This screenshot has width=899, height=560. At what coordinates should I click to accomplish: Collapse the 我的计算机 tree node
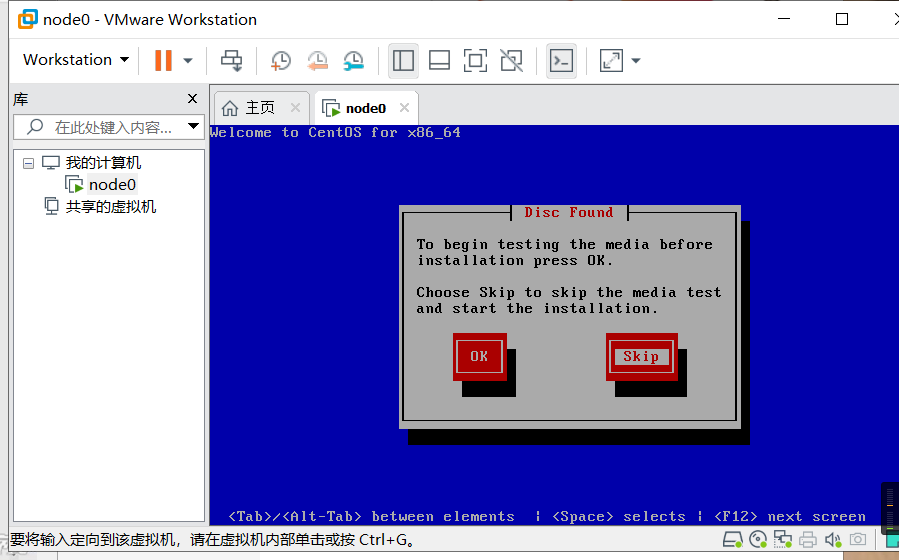28,163
